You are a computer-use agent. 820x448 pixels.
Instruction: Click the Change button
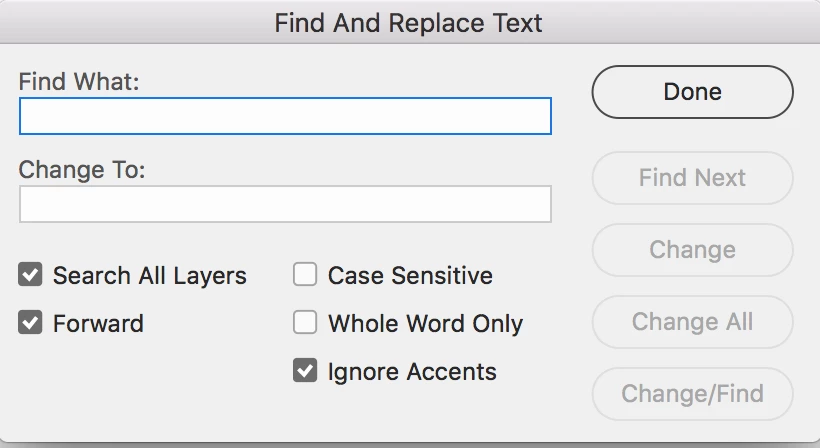point(692,250)
